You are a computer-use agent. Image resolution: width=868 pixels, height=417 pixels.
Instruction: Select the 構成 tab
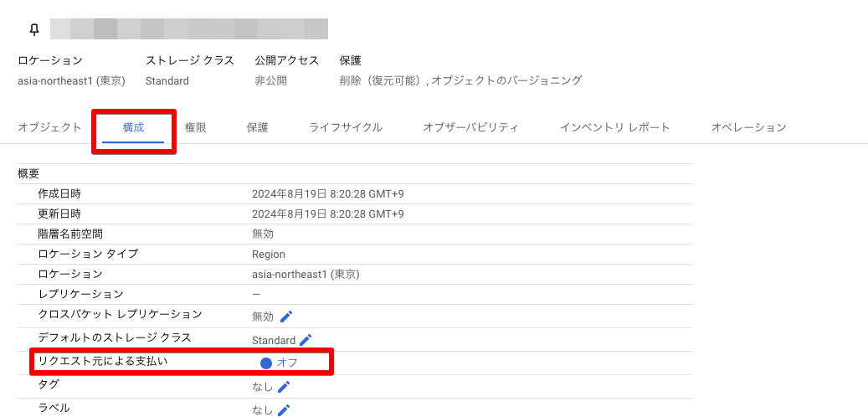pyautogui.click(x=133, y=127)
